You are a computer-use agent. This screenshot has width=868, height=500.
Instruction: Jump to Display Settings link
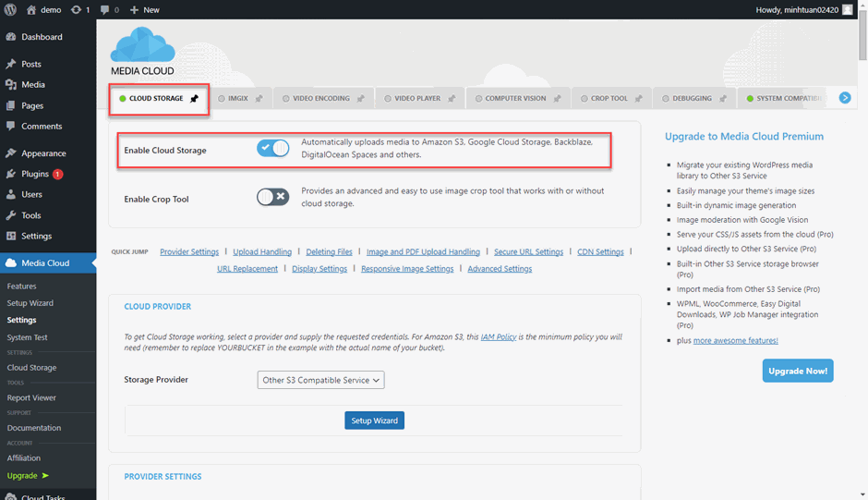319,269
